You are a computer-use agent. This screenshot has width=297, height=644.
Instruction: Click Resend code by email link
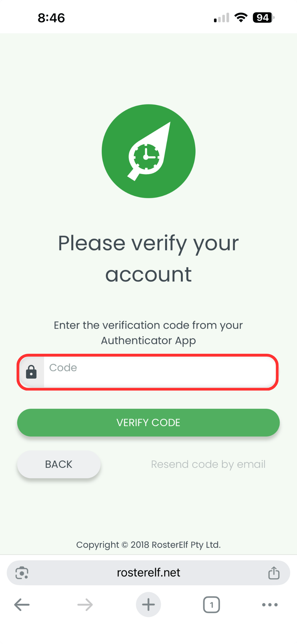[208, 464]
